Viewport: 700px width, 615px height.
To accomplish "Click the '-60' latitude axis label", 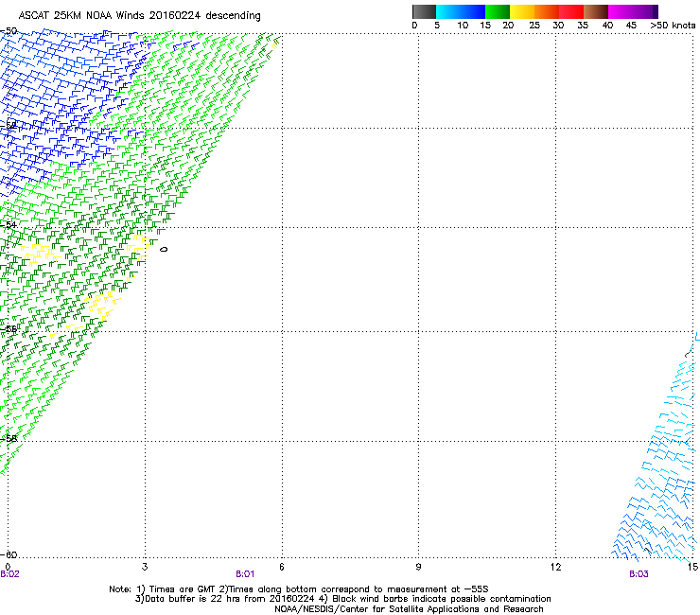I will tap(9, 554).
